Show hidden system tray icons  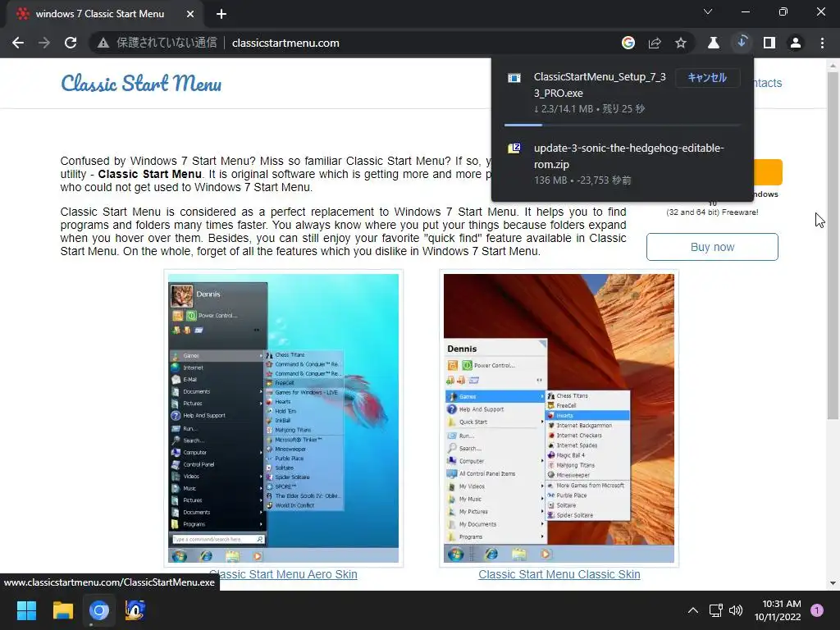692,610
